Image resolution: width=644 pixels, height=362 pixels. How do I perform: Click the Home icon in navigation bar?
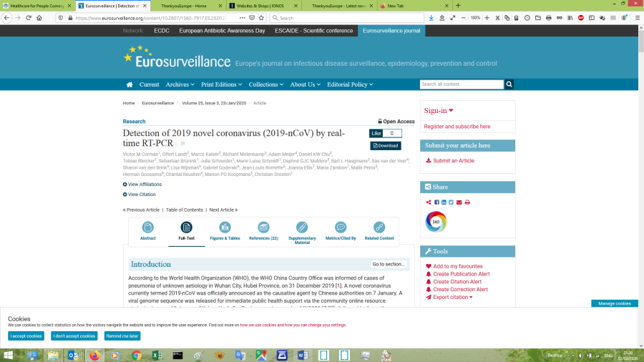(x=130, y=84)
